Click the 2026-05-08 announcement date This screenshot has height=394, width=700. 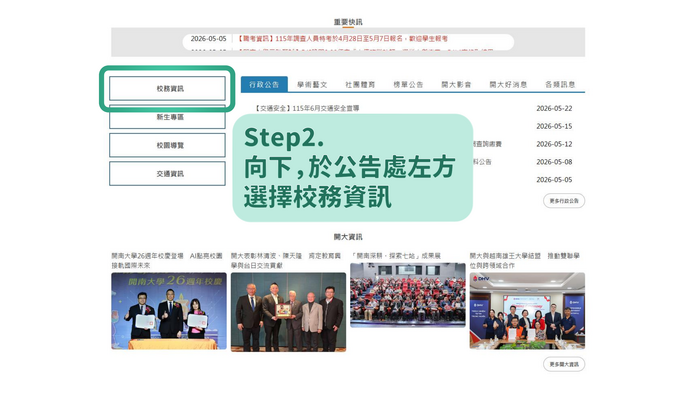pos(554,162)
